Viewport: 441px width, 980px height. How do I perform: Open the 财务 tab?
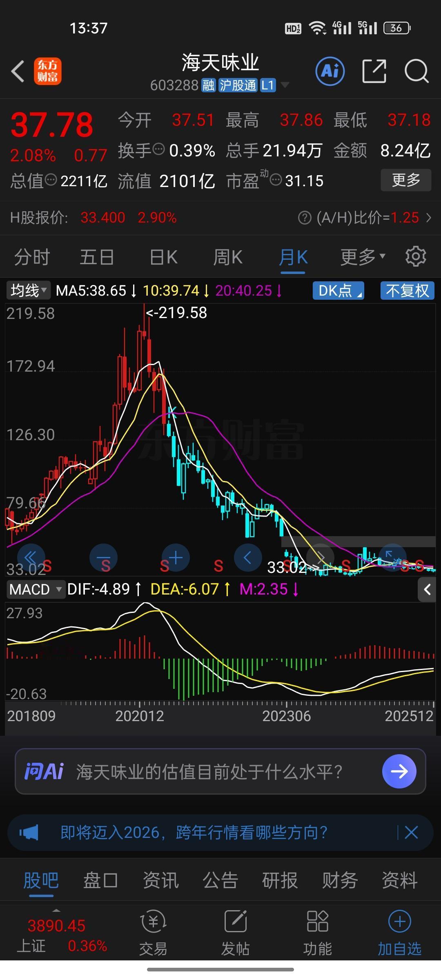[340, 880]
